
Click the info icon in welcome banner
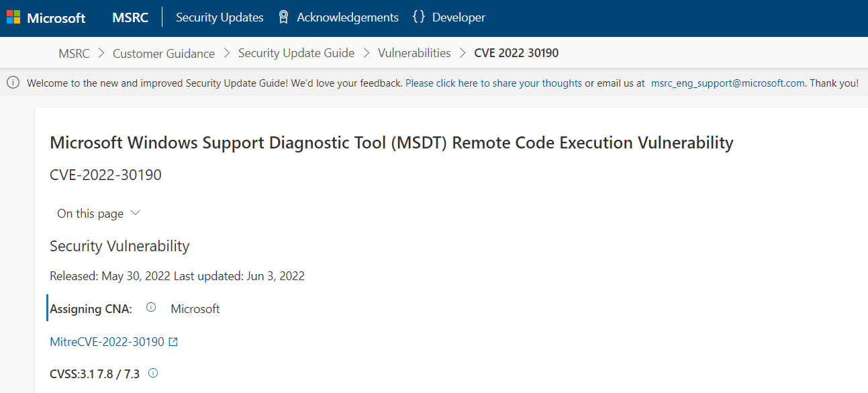pyautogui.click(x=12, y=83)
